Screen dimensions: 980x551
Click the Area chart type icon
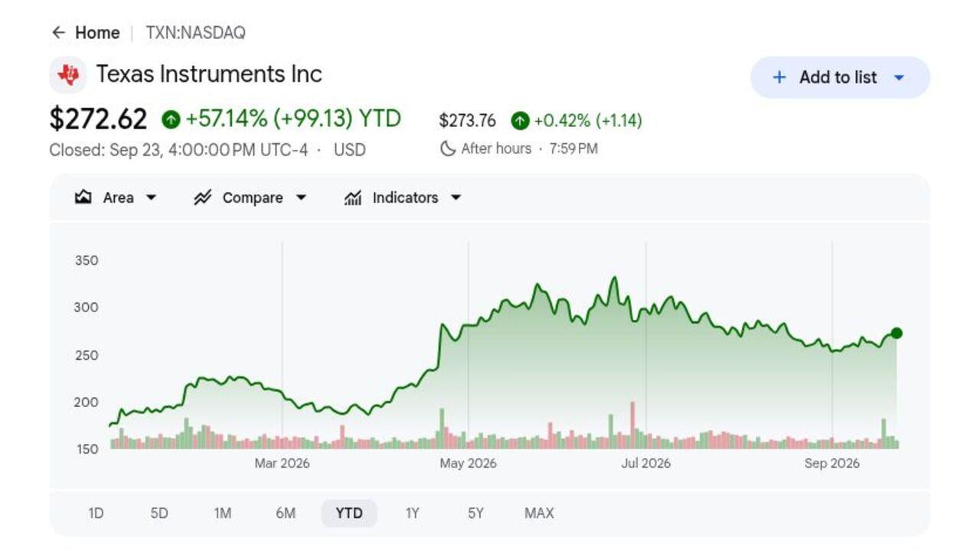pyautogui.click(x=83, y=197)
